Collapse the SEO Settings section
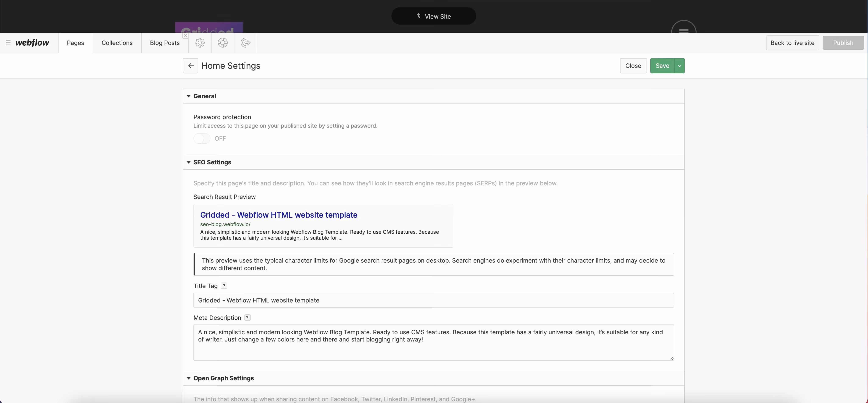This screenshot has width=868, height=403. click(188, 162)
